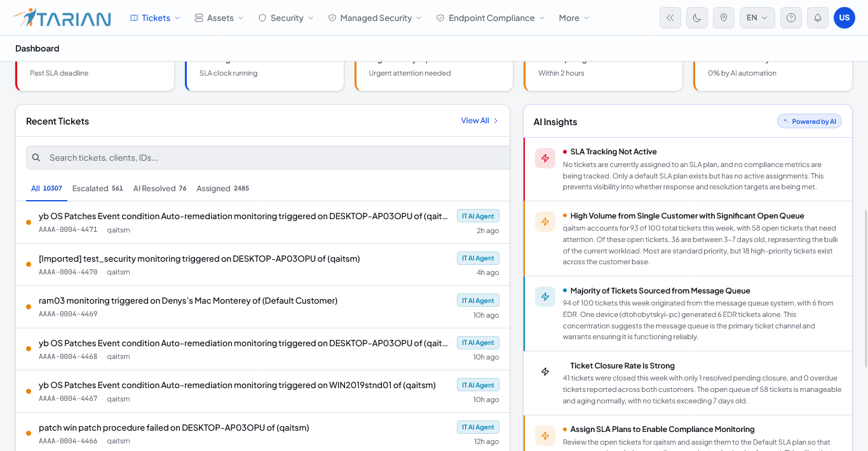This screenshot has height=451, width=868.
Task: Open notifications bell icon
Action: coord(818,18)
